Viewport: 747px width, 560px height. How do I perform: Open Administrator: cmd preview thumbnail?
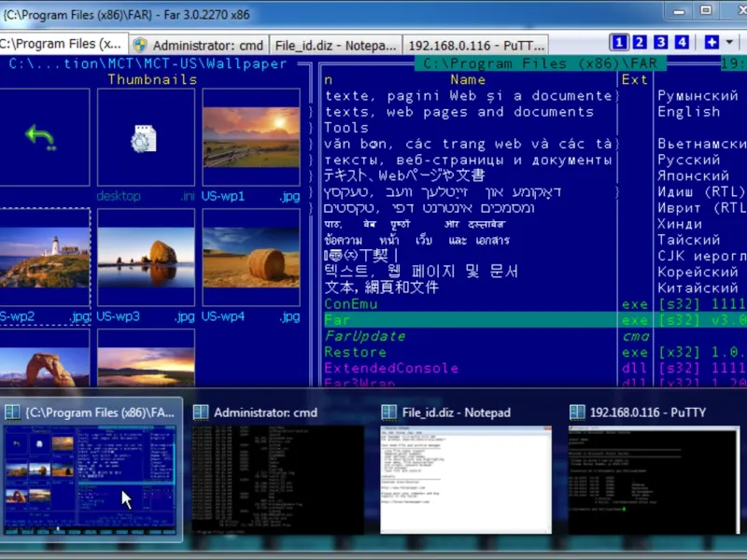tap(277, 480)
